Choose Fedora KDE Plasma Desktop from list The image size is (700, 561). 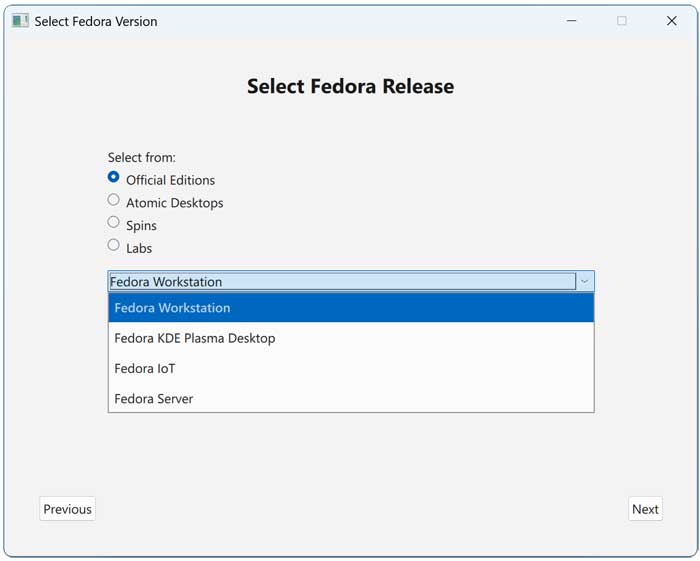click(x=351, y=338)
